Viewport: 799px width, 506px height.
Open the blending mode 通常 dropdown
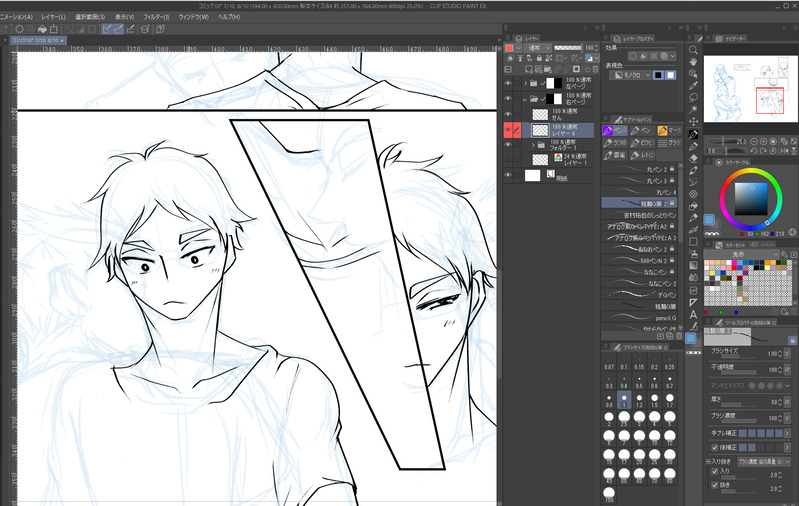(x=538, y=48)
